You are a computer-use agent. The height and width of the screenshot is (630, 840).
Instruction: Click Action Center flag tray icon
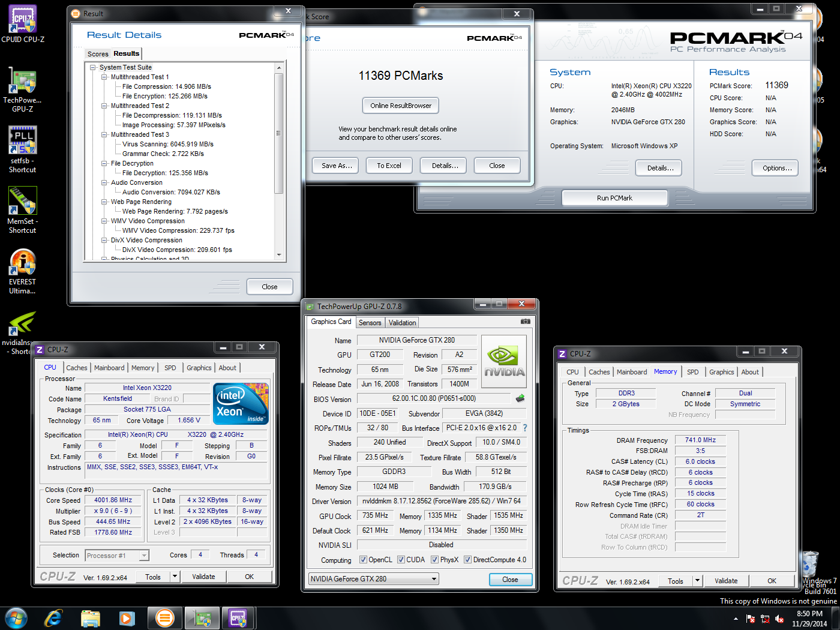(750, 619)
